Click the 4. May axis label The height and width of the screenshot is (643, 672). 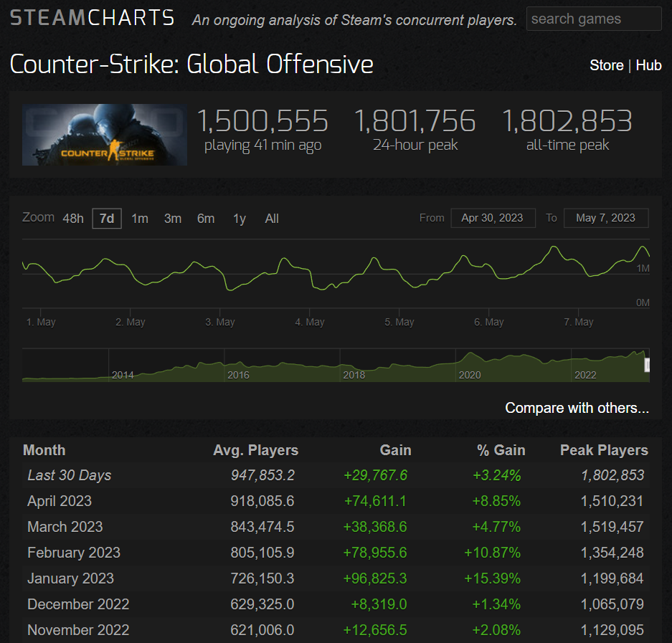(x=309, y=322)
